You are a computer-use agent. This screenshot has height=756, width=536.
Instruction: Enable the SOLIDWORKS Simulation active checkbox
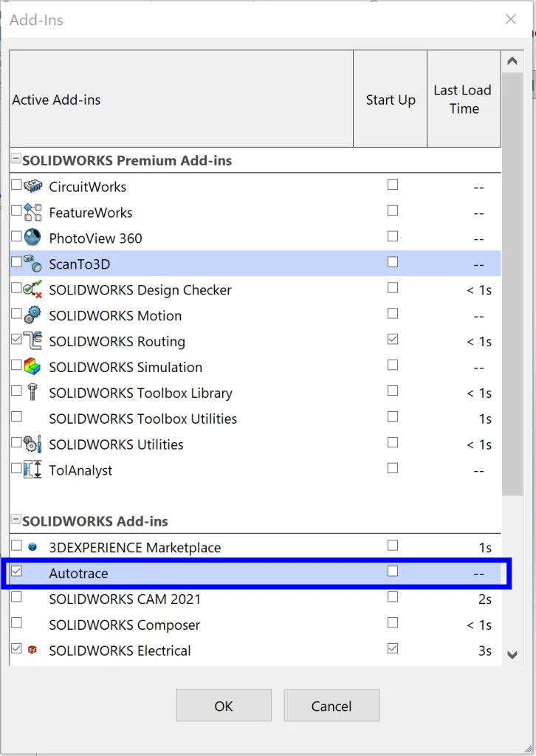[16, 365]
